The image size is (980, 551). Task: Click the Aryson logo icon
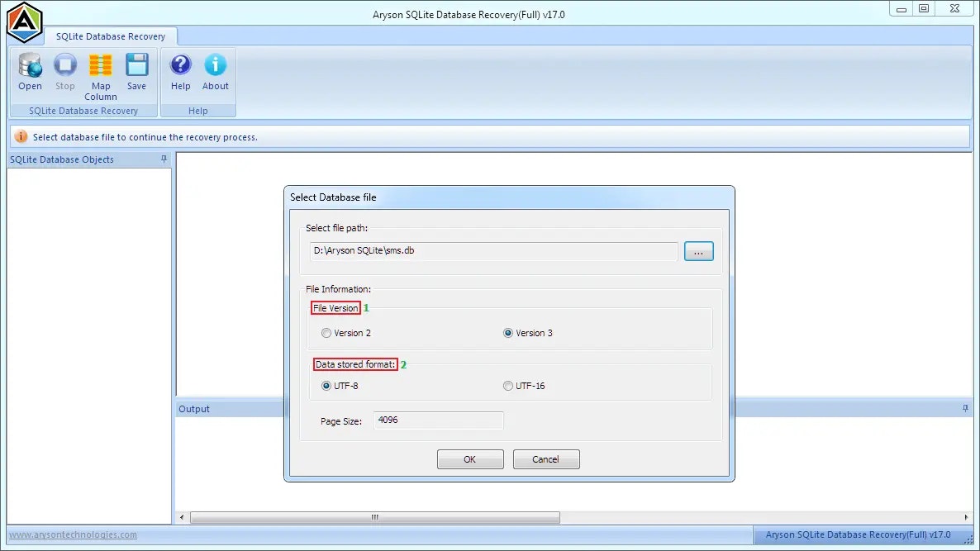click(24, 22)
